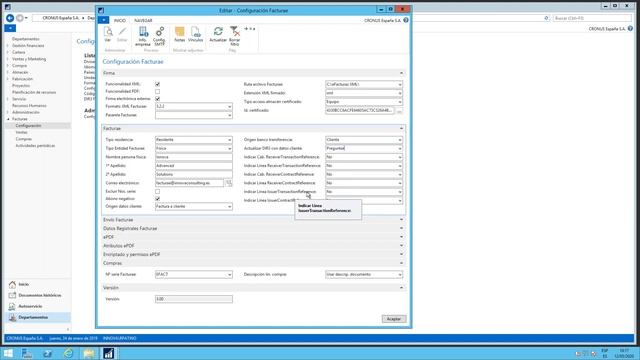Open the Origen banco transferencia dropdown
The width and height of the screenshot is (640, 360).
pyautogui.click(x=400, y=140)
